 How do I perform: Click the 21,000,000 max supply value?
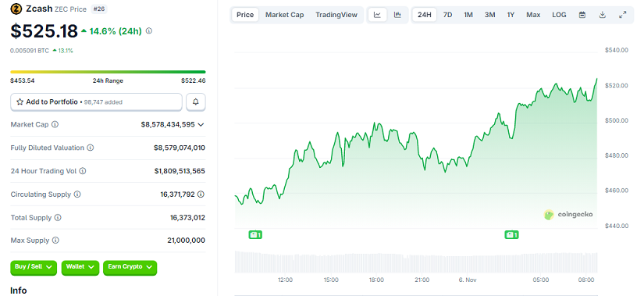(x=187, y=241)
